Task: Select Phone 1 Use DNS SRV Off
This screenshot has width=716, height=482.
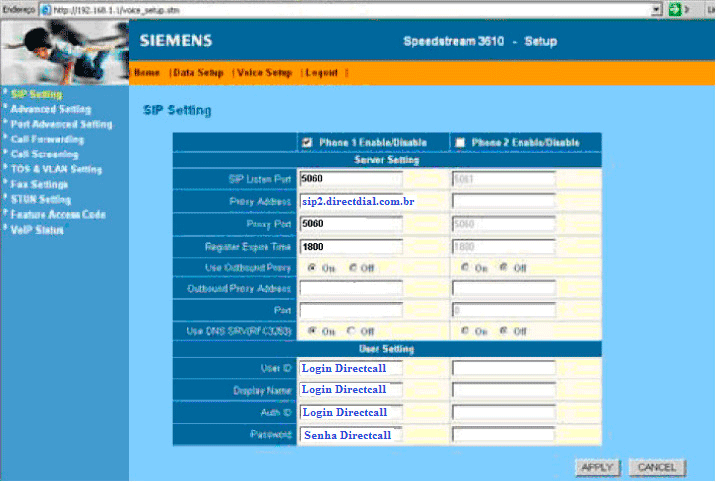Action: pyautogui.click(x=351, y=331)
